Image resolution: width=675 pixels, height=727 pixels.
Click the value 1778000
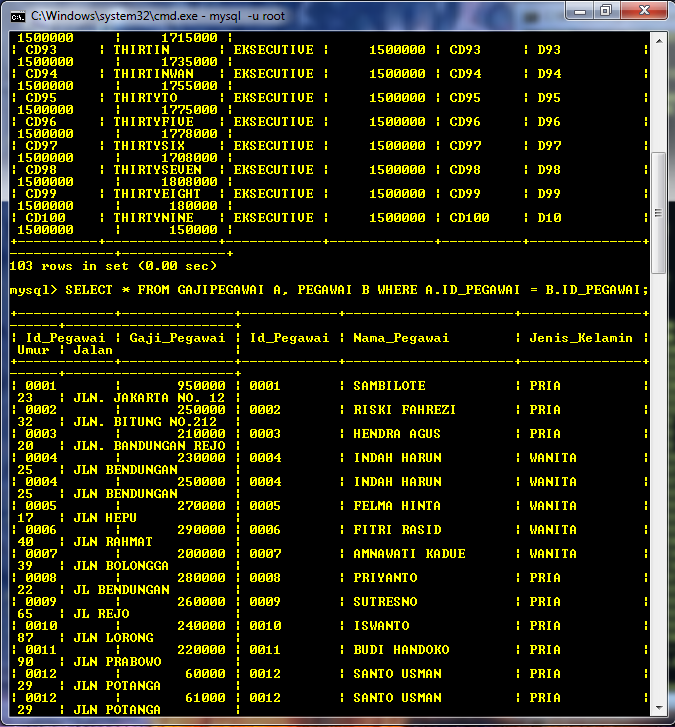tap(190, 134)
